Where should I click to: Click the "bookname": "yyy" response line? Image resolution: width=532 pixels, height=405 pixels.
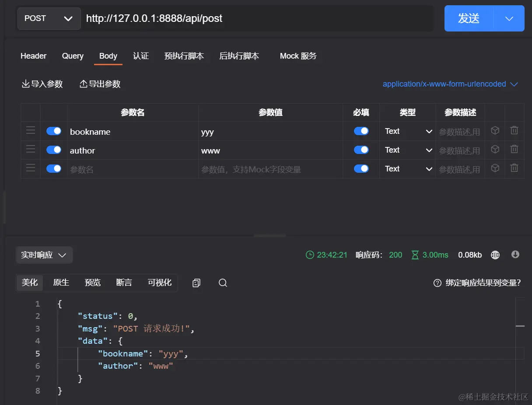pyautogui.click(x=143, y=353)
